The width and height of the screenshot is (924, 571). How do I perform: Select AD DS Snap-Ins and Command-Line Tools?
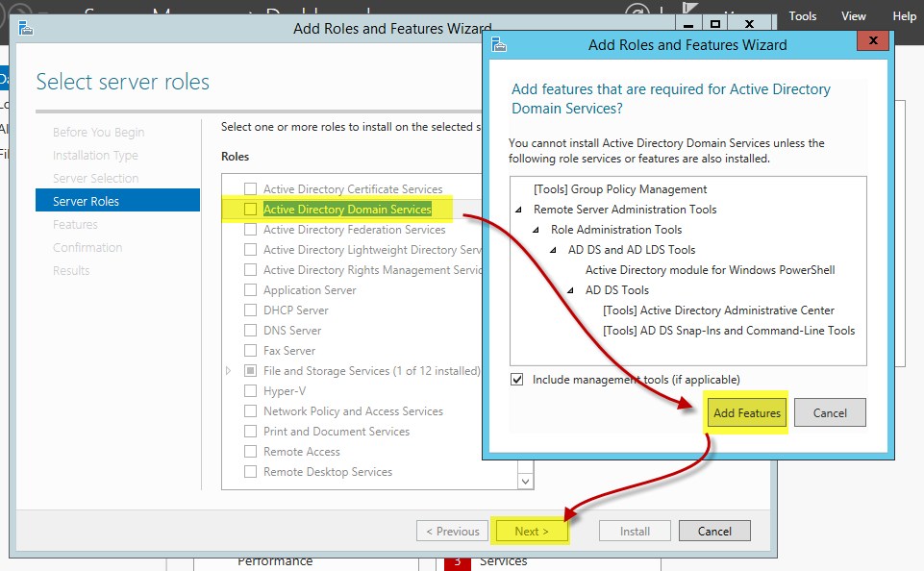(729, 330)
